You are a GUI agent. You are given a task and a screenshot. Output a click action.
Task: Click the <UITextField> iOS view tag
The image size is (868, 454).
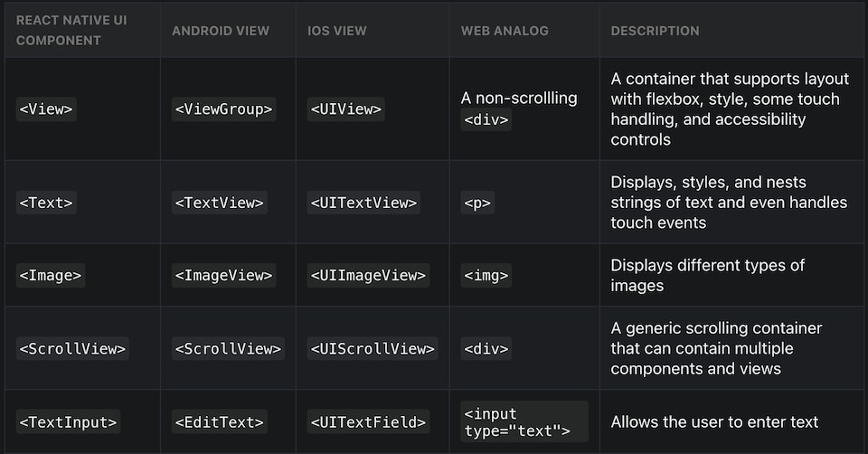coord(369,421)
